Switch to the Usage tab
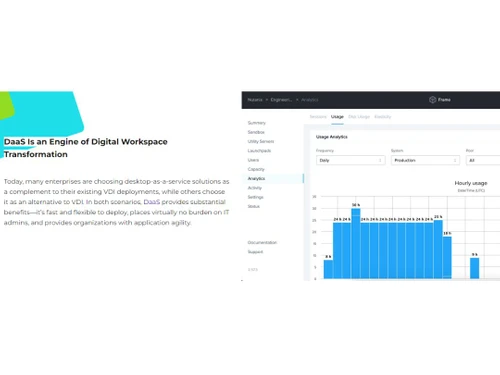This screenshot has height=375, width=500. pos(337,117)
